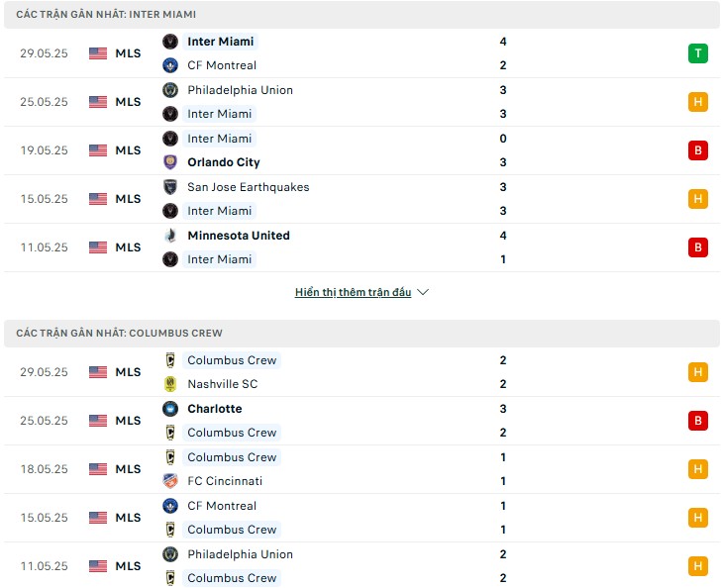Image resolution: width=721 pixels, height=588 pixels.
Task: Click the red B badge for the Orlando City match
Action: point(697,150)
